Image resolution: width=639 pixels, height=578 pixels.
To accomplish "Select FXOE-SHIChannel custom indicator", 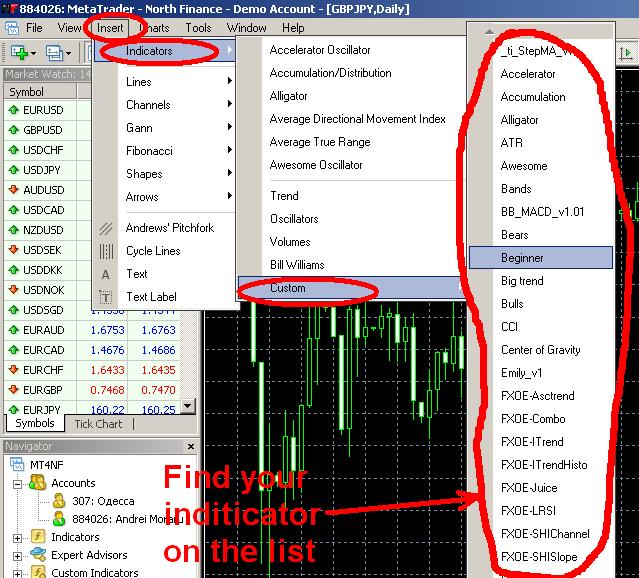I will (545, 534).
